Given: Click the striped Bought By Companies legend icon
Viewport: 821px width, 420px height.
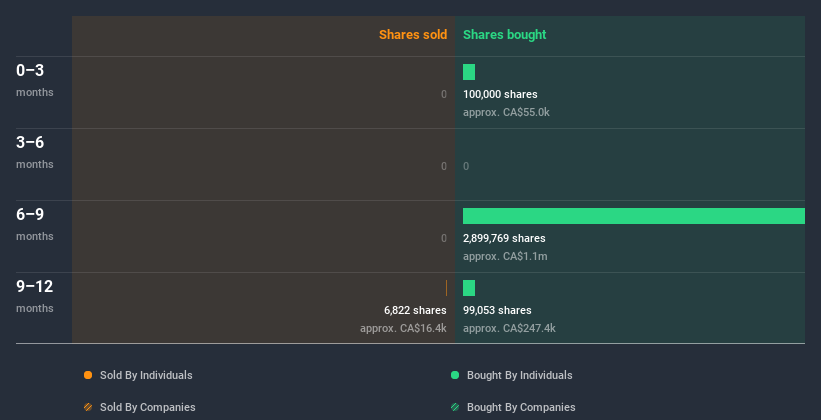Looking at the screenshot, I should pos(455,407).
